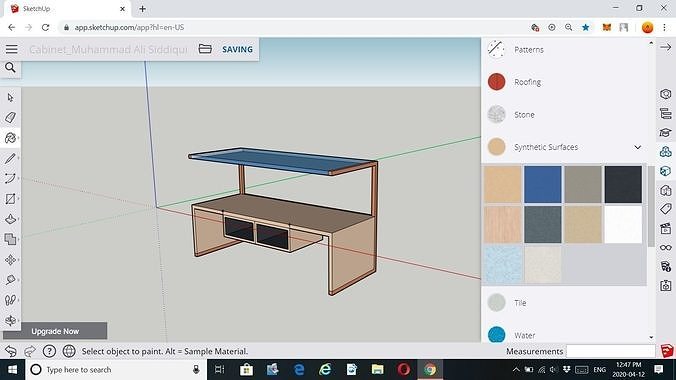Click the model name Cabinet_Muhammad Ali Siddiqui
676x380 pixels.
click(108, 49)
